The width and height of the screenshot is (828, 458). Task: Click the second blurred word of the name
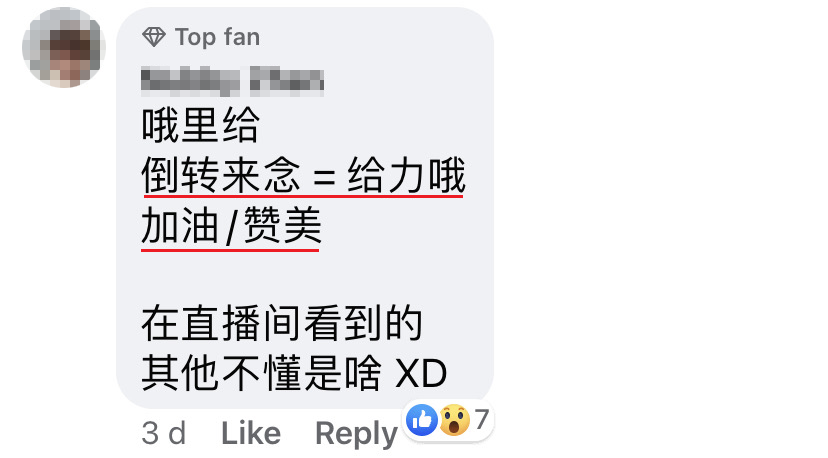click(x=287, y=81)
